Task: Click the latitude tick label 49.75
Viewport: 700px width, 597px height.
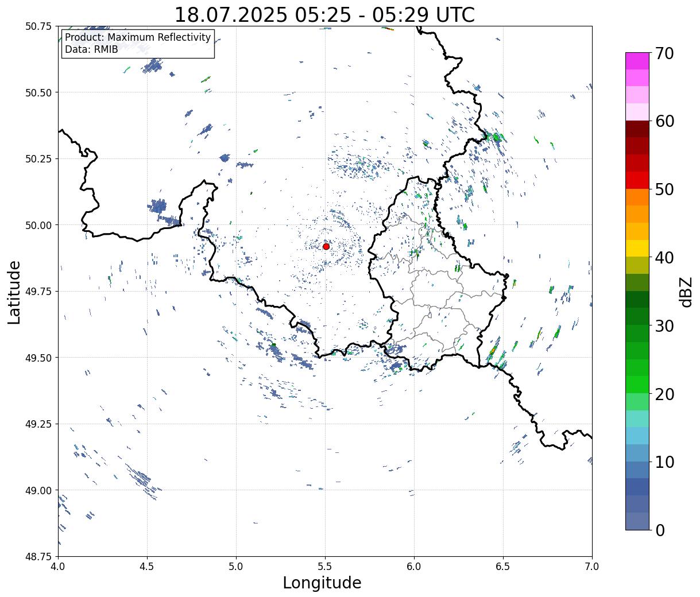Action: point(38,292)
